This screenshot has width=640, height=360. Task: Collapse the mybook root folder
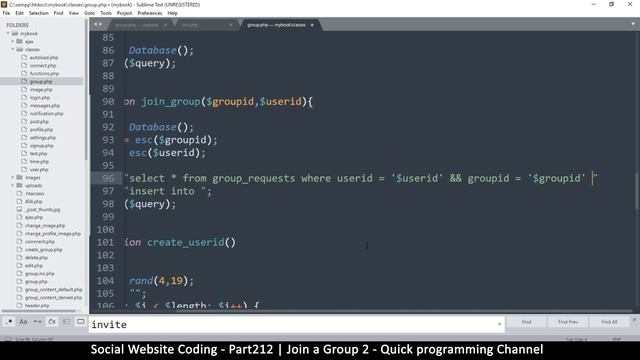click(x=8, y=33)
